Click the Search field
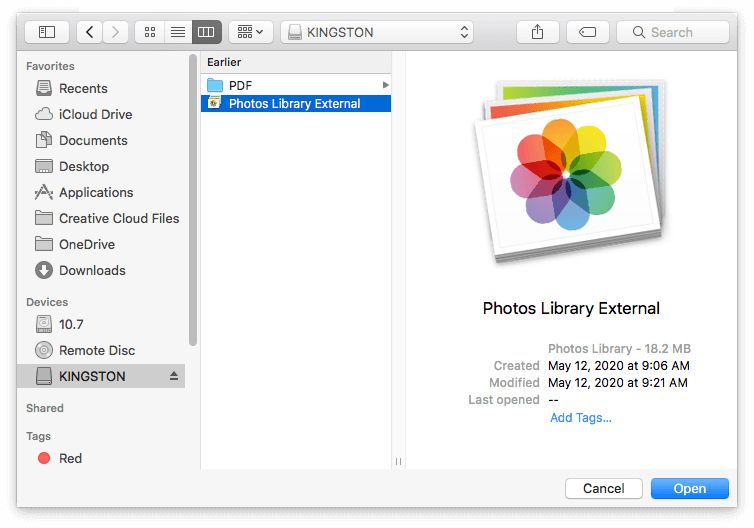The width and height of the screenshot is (754, 528). pyautogui.click(x=673, y=32)
